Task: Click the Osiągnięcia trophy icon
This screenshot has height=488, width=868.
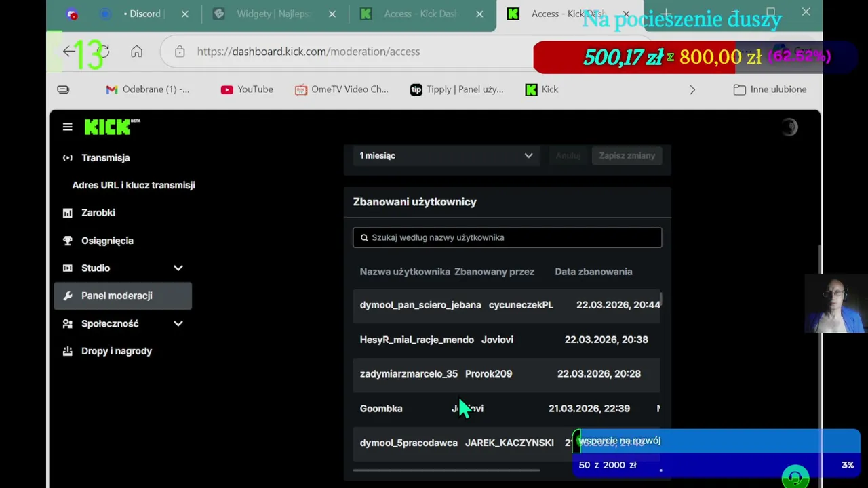Action: coord(67,241)
